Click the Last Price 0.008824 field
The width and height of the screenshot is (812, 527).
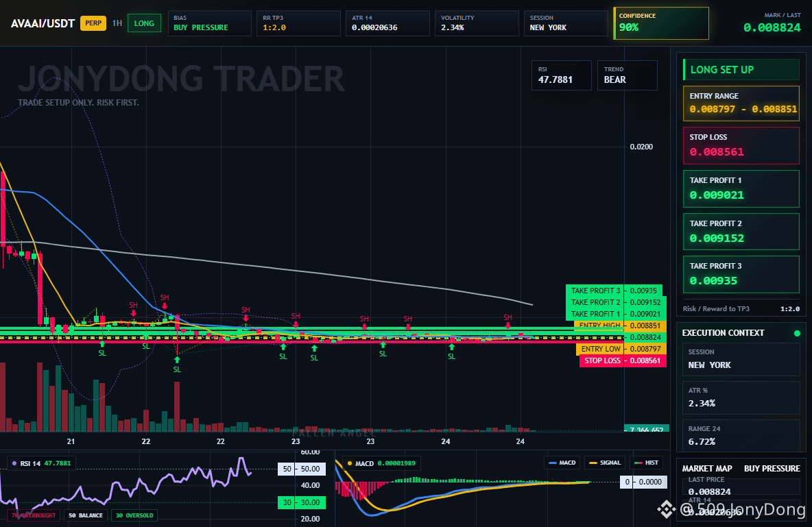(x=741, y=486)
